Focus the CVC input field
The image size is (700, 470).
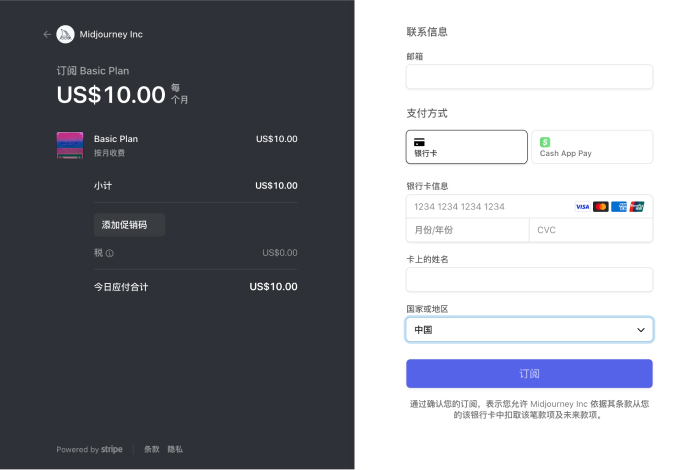point(591,230)
